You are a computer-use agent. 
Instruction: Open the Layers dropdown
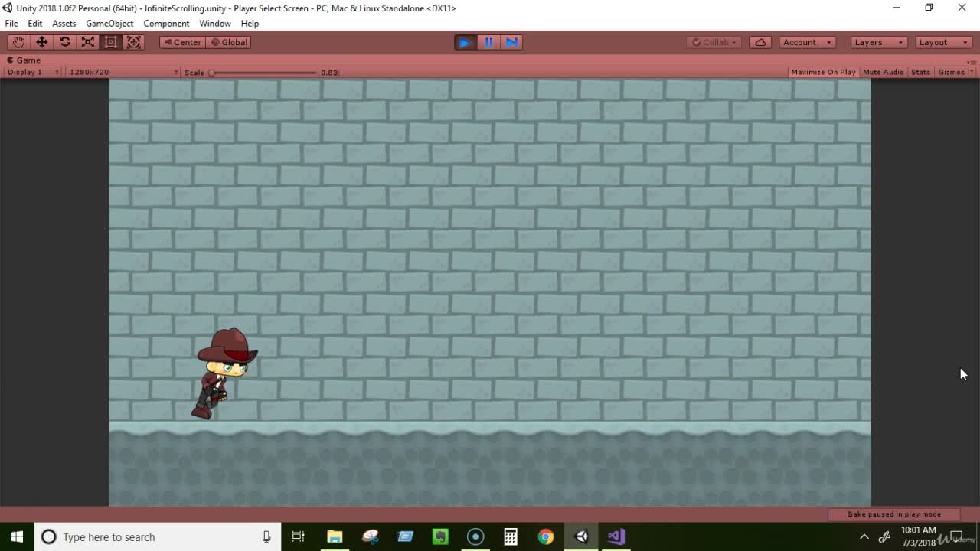(x=879, y=42)
